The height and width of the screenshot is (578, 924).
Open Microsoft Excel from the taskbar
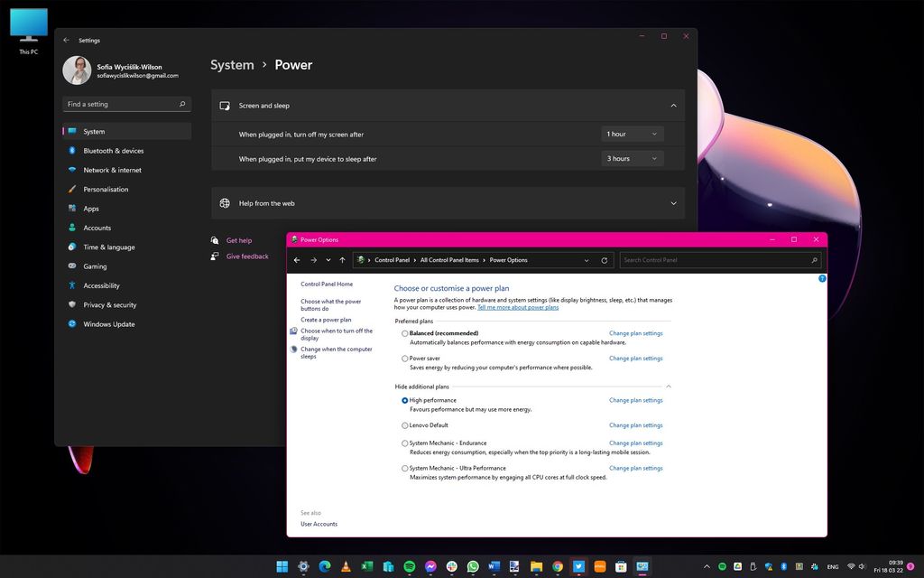tap(366, 566)
